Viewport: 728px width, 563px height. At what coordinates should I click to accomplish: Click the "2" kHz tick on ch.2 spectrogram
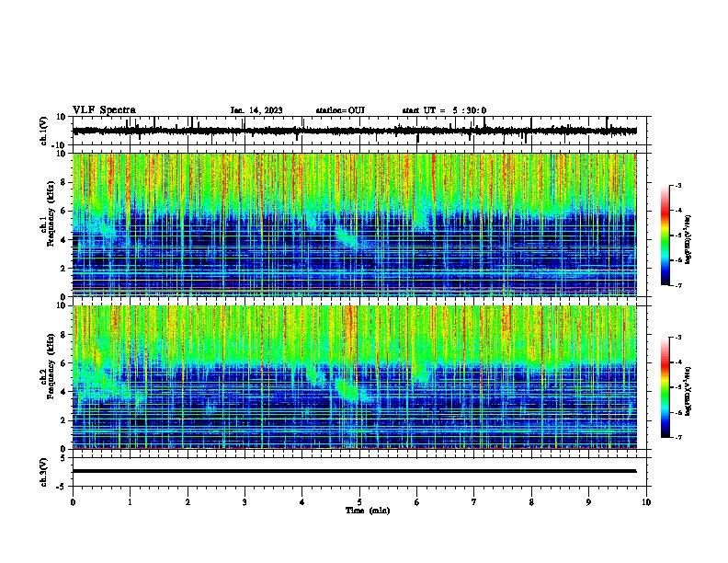point(63,420)
